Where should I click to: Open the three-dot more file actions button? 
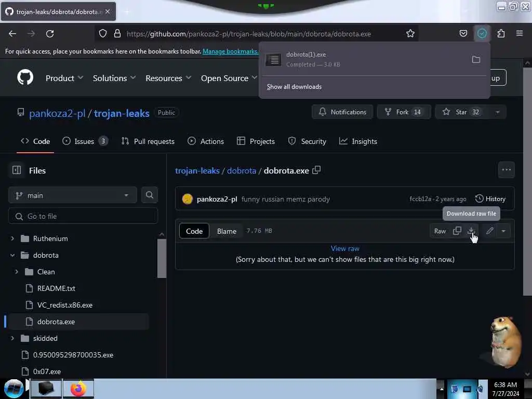(506, 170)
